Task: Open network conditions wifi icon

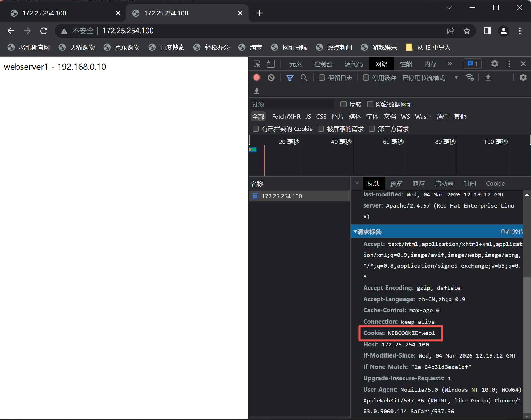Action: (469, 78)
